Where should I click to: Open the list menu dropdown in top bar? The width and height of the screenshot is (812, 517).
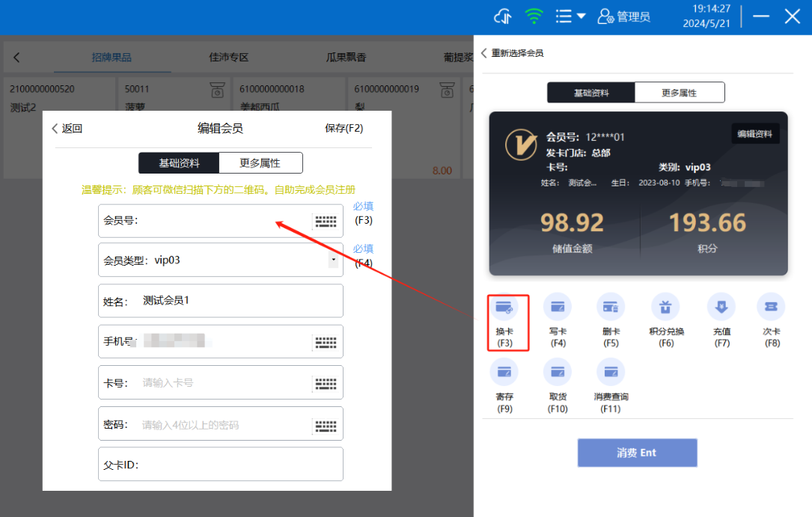click(x=570, y=16)
